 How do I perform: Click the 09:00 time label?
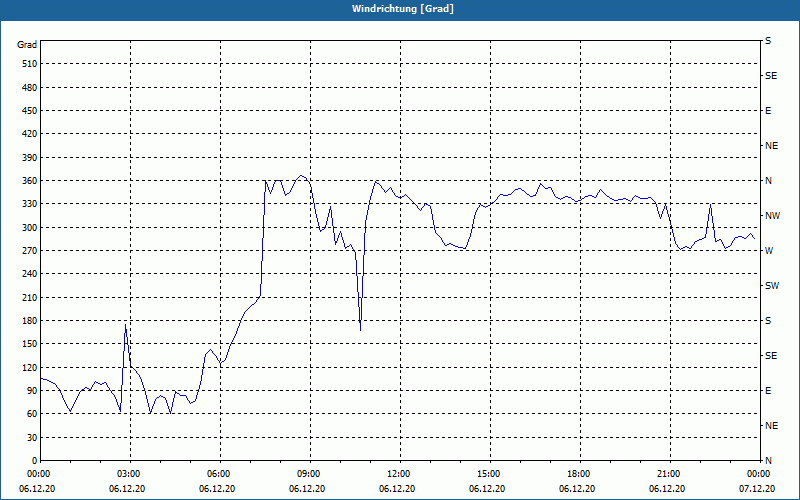click(309, 474)
